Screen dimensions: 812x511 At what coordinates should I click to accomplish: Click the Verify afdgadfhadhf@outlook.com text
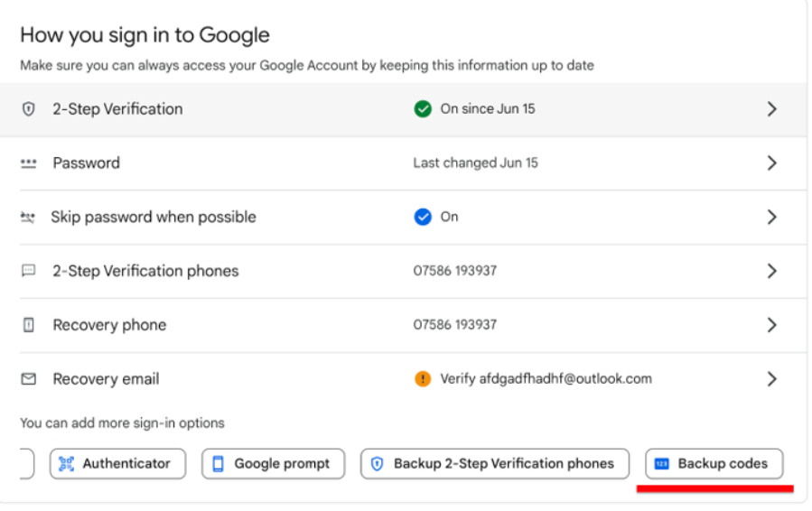coord(546,379)
